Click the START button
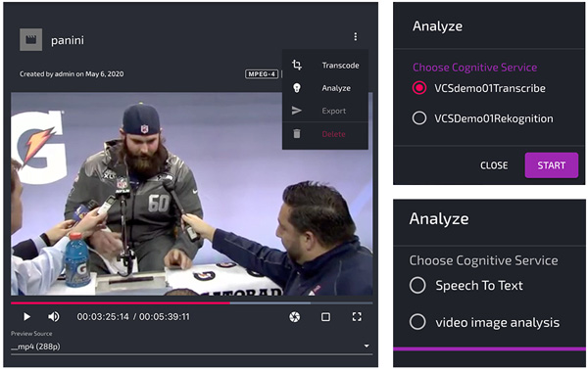 551,165
